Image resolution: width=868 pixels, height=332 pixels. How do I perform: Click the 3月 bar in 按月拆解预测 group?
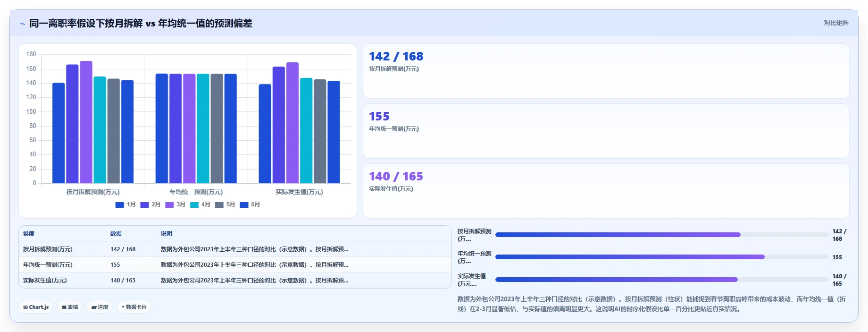[x=86, y=122]
